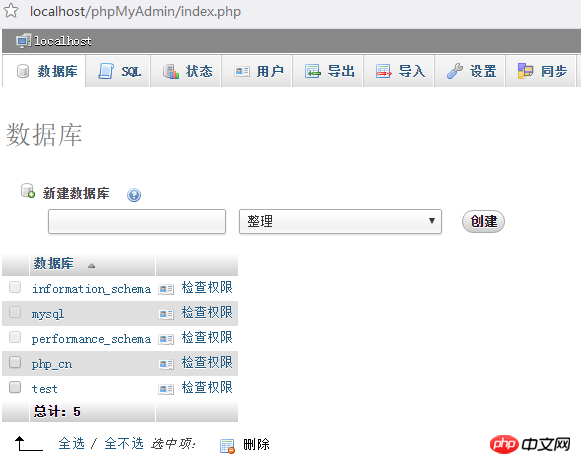Image resolution: width=581 pixels, height=464 pixels.
Task: Click the sync icon next to 同步
Action: (x=525, y=71)
